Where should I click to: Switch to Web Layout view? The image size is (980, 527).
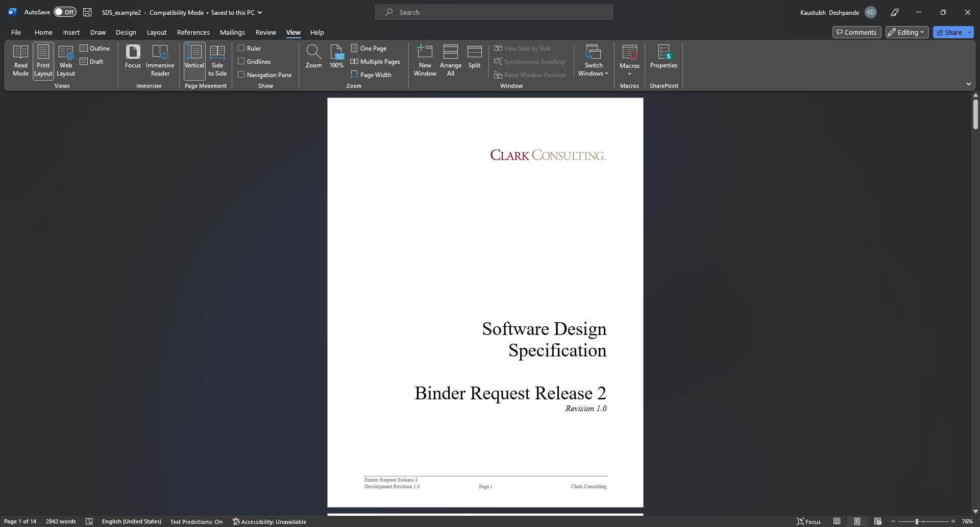[x=66, y=61]
